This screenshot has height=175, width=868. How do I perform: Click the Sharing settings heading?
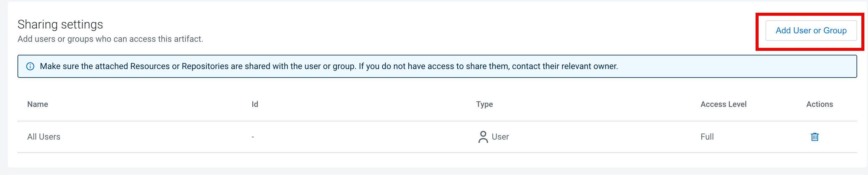click(60, 25)
